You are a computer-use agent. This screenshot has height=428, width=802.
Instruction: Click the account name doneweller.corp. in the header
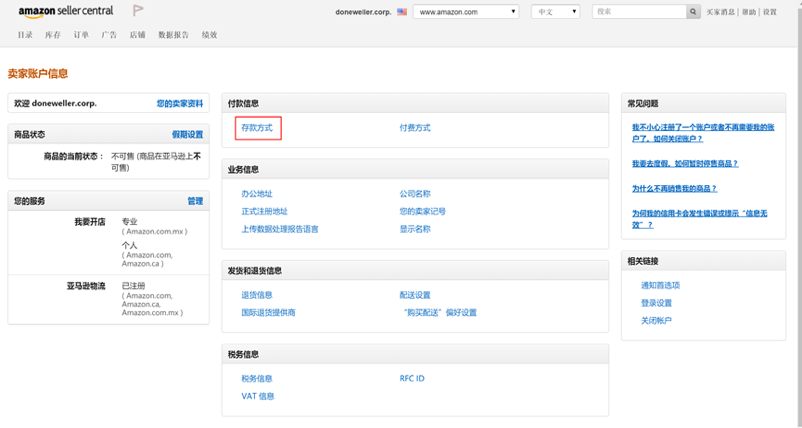tap(363, 12)
